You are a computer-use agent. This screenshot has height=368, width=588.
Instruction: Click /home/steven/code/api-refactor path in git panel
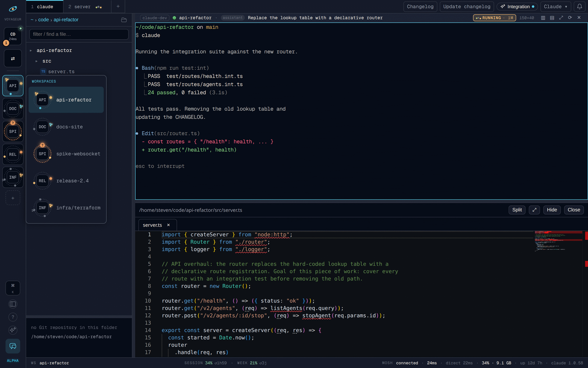pyautogui.click(x=72, y=337)
